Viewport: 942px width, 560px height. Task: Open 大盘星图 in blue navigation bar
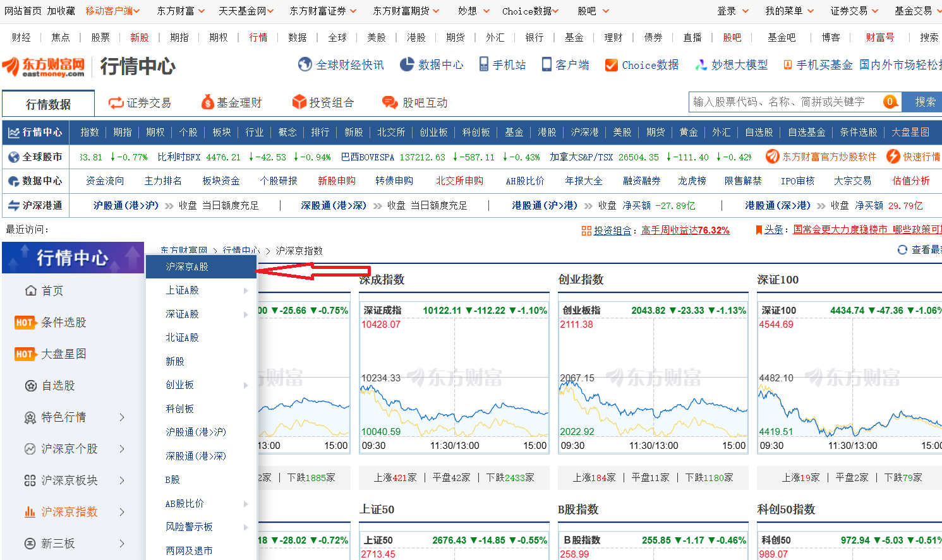pyautogui.click(x=910, y=132)
